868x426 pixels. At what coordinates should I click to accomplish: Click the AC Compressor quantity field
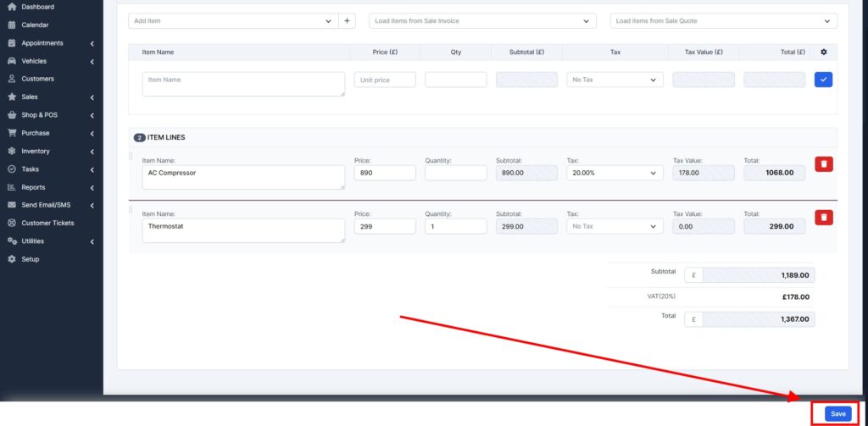pyautogui.click(x=455, y=173)
